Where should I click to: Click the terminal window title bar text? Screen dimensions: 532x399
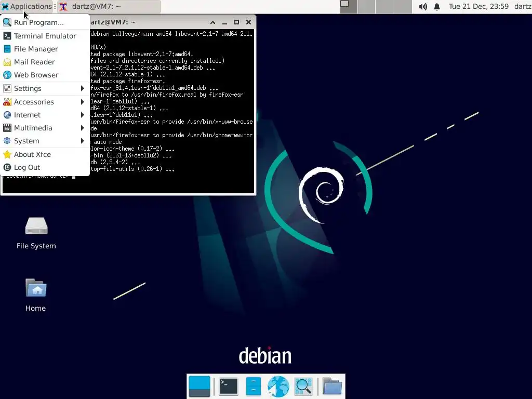(113, 22)
